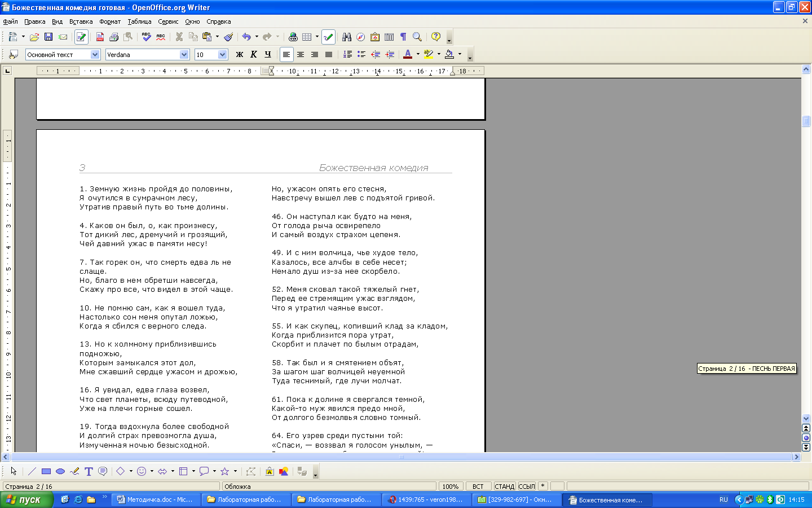
Task: Expand the paragraph style dropdown
Action: click(95, 55)
